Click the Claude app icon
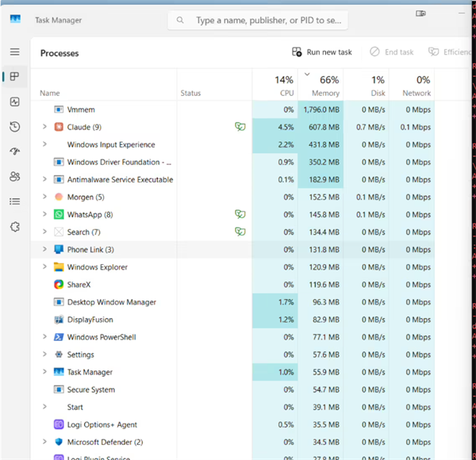 pos(59,127)
